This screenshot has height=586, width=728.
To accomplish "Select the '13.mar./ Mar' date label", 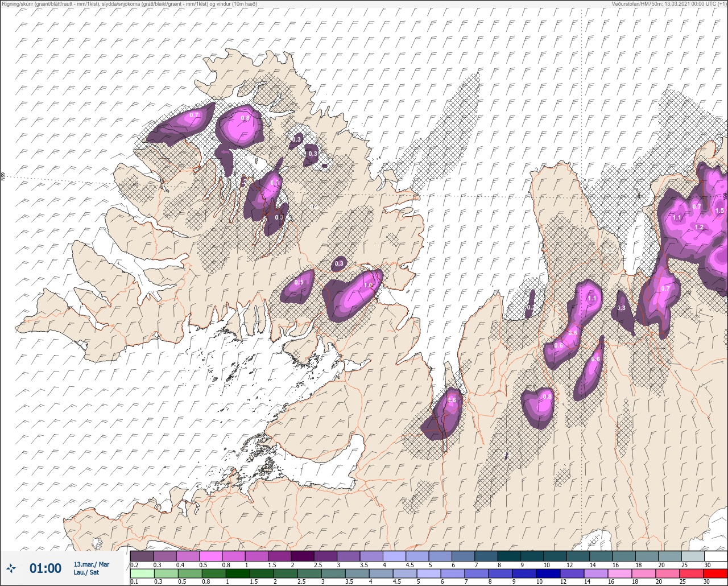I will point(91,564).
